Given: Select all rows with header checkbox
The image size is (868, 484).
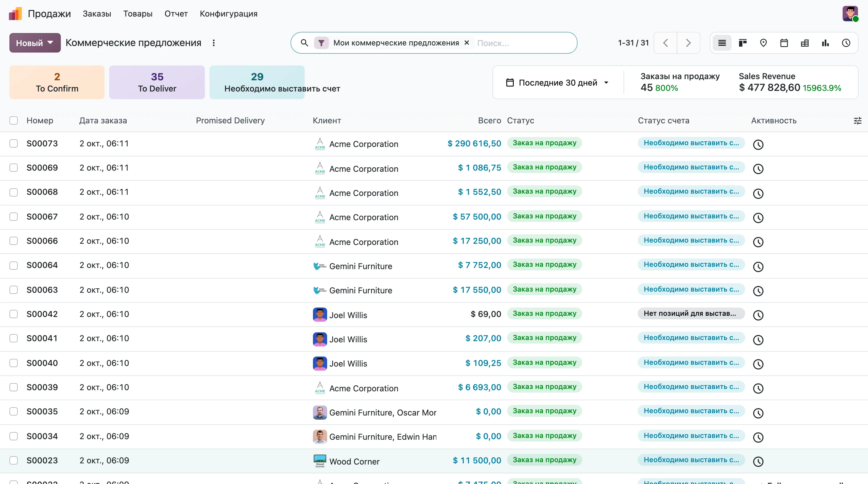Looking at the screenshot, I should pyautogui.click(x=14, y=120).
